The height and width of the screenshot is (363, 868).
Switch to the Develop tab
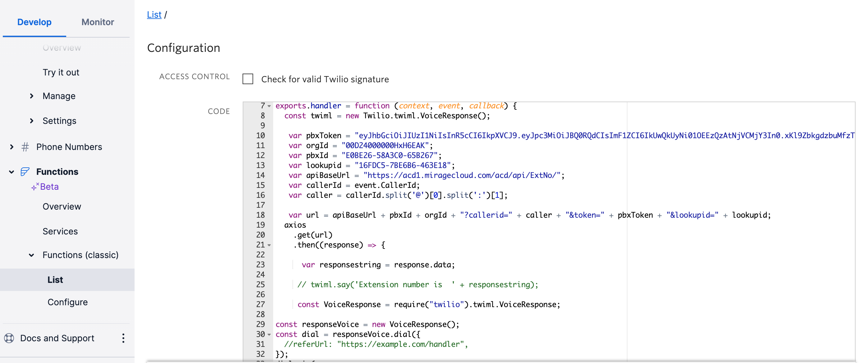pyautogui.click(x=34, y=22)
